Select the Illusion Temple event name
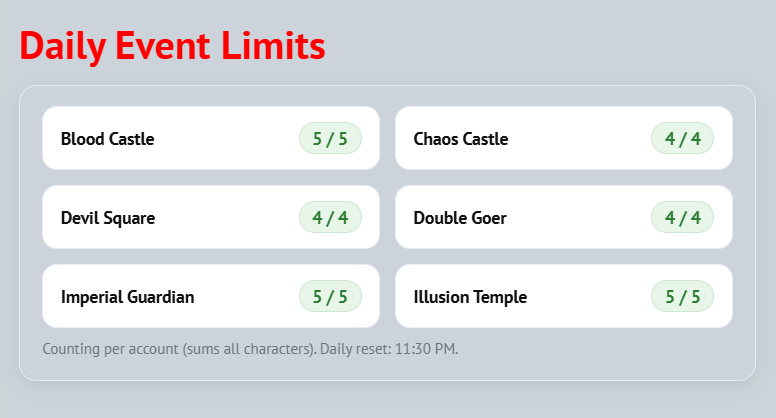This screenshot has height=418, width=776. pyautogui.click(x=470, y=297)
